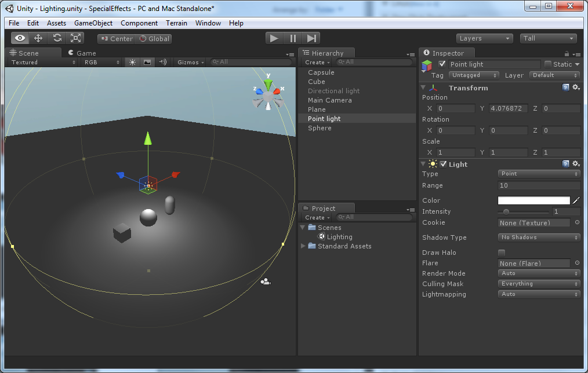Expand the Standard Assets folder
This screenshot has width=588, height=373.
click(303, 246)
